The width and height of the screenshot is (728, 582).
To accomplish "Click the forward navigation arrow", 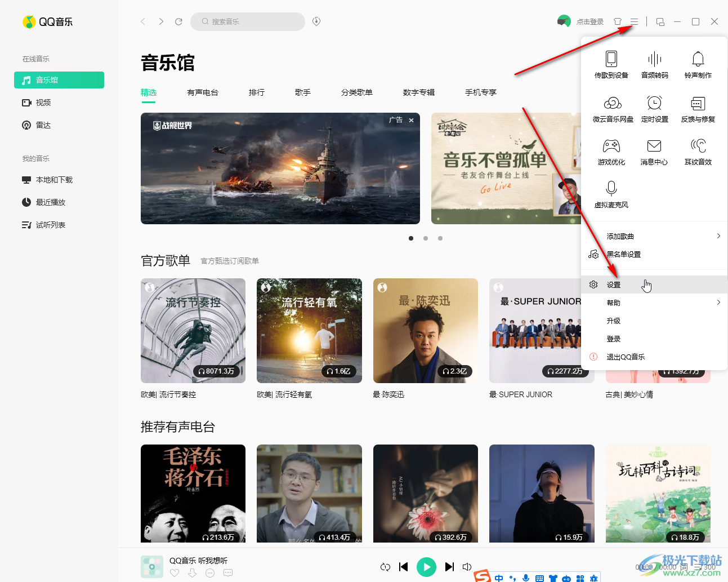I will [x=161, y=21].
